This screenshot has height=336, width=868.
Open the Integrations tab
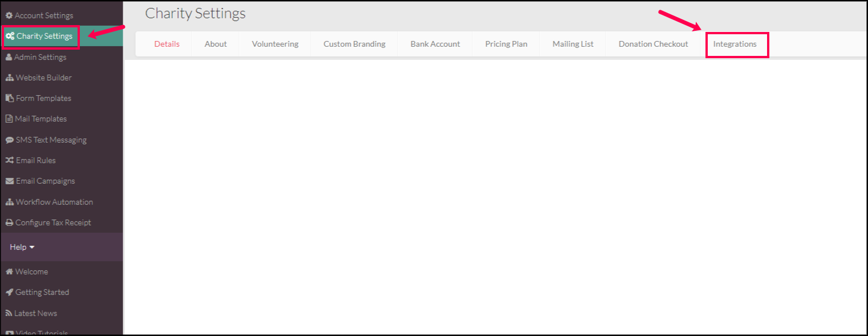click(735, 44)
